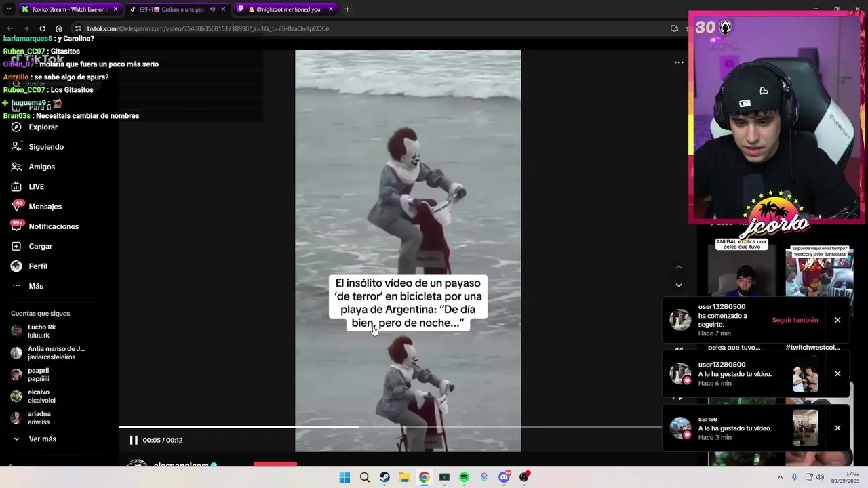The height and width of the screenshot is (488, 868).
Task: Open the three-dot video options menu
Action: [679, 62]
